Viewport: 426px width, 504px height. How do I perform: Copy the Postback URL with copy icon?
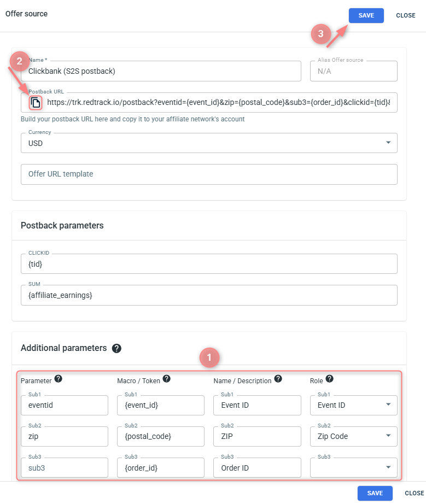click(x=36, y=103)
